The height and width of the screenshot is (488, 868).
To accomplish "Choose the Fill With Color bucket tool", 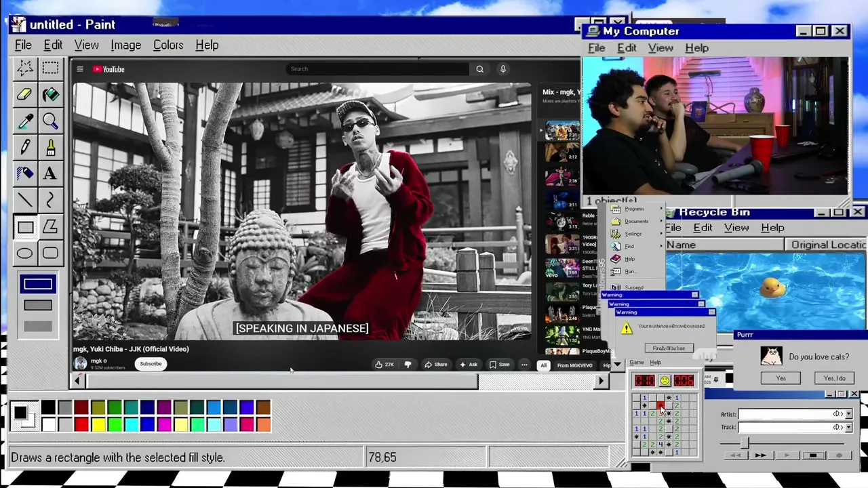I will click(x=50, y=94).
